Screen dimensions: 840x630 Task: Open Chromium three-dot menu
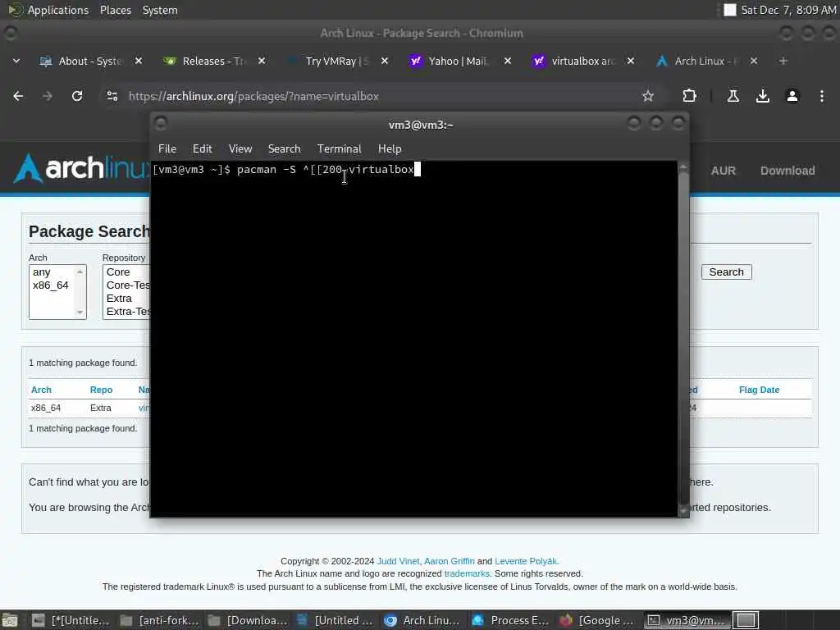pos(822,96)
